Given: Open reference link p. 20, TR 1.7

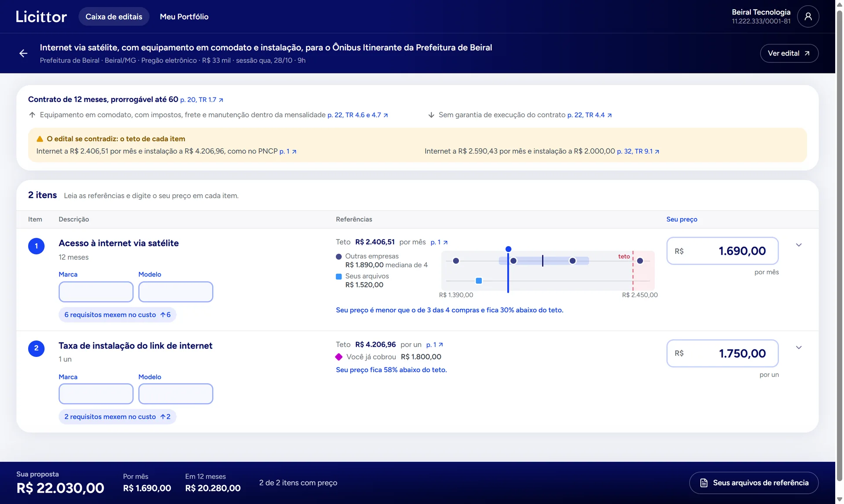Looking at the screenshot, I should tap(202, 100).
